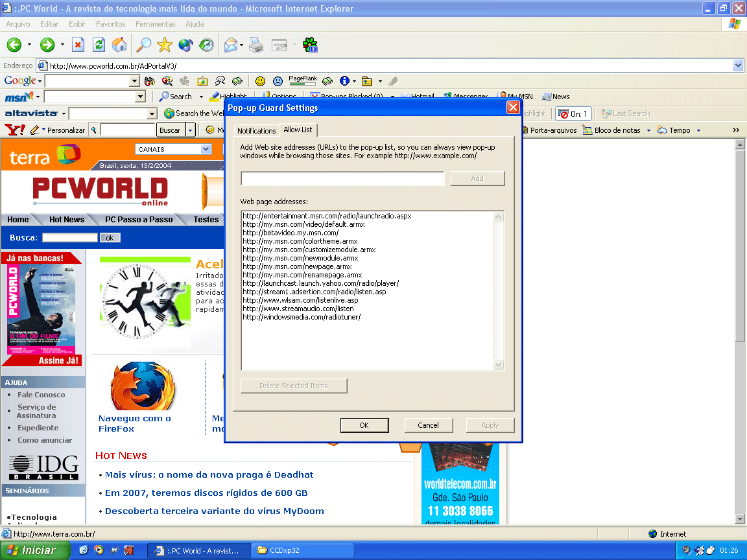Select http://windowsmedia.com/radiotuner/ entry

[x=302, y=317]
